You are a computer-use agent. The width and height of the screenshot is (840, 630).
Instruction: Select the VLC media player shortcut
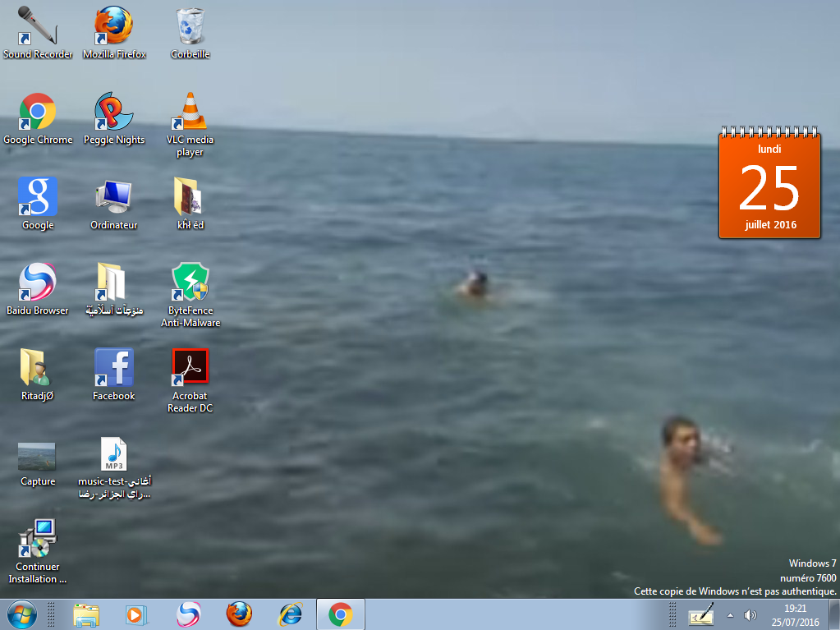(x=190, y=112)
